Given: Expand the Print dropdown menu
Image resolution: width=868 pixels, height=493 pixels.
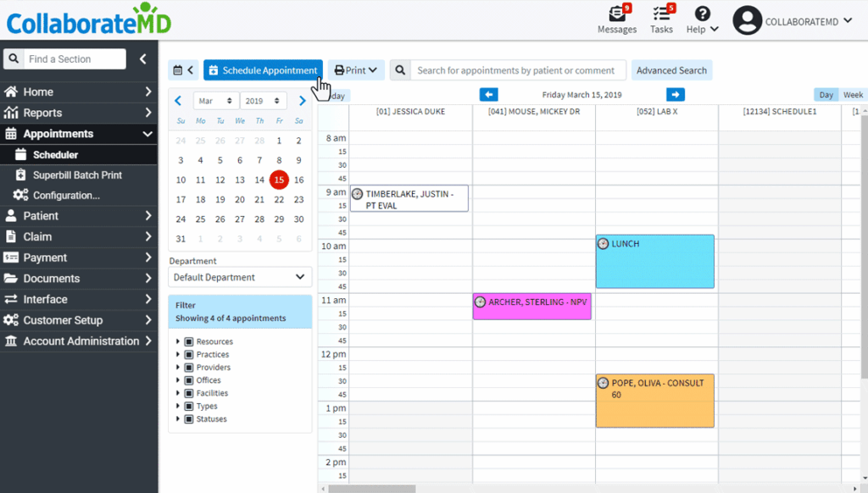Looking at the screenshot, I should tap(356, 69).
